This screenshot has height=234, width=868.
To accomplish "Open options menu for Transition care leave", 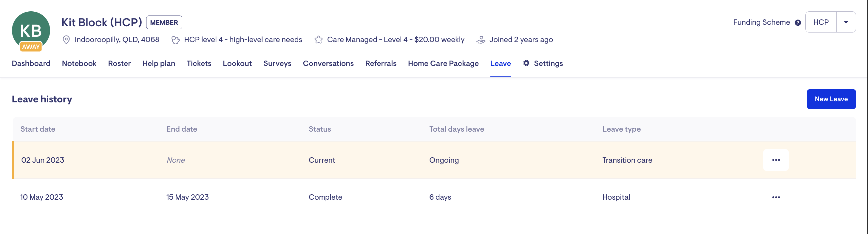I will [776, 160].
